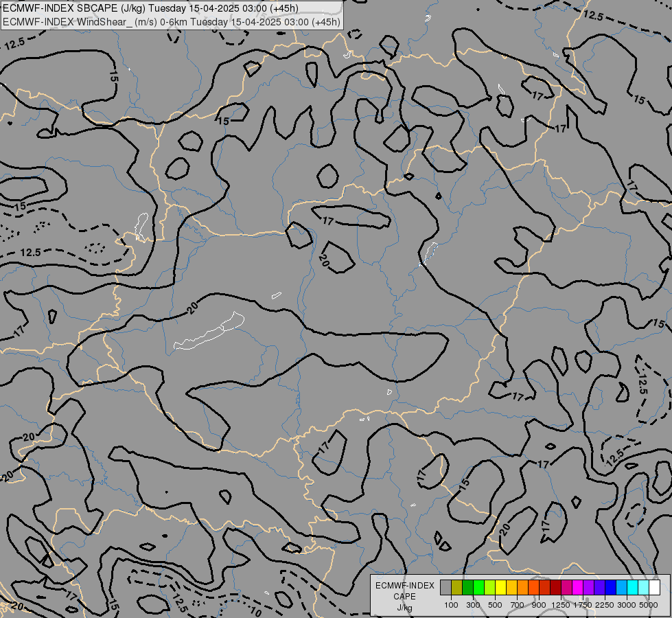
Task: Select the pure blue legend swatch
Action: (x=611, y=587)
